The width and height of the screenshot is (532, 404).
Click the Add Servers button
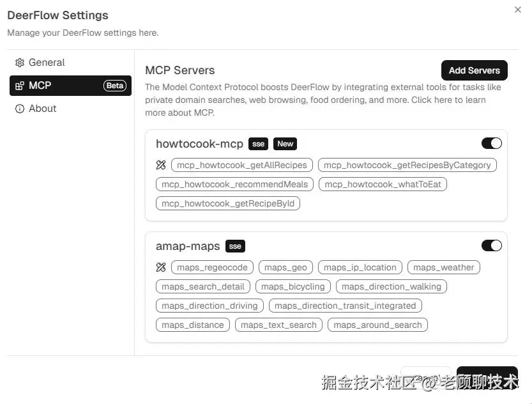click(x=475, y=70)
